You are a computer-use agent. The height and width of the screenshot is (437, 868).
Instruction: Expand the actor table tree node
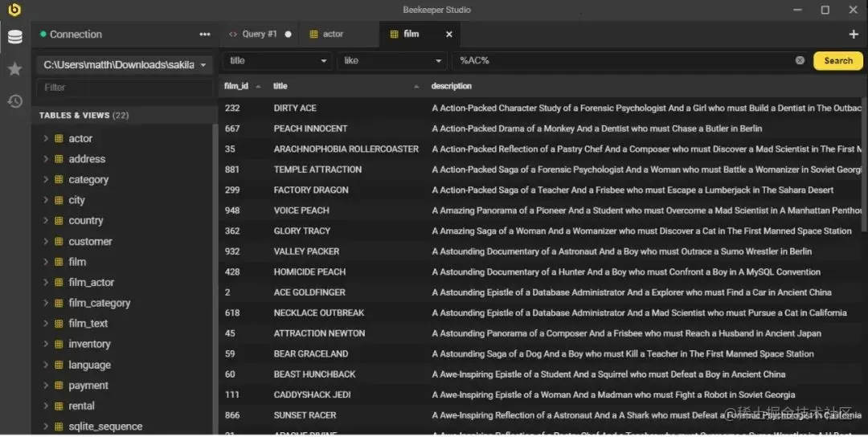45,138
